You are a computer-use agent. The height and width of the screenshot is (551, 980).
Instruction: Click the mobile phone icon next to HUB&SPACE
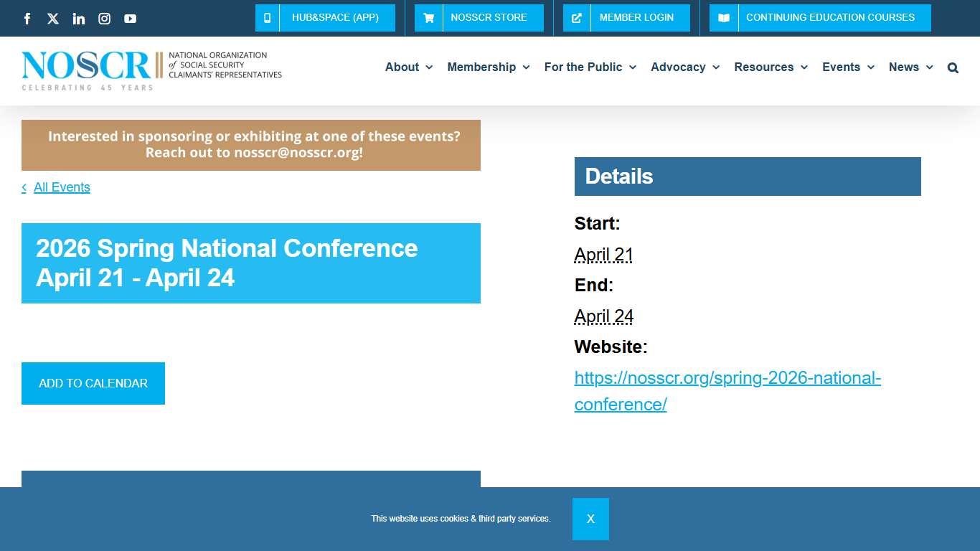tap(267, 18)
